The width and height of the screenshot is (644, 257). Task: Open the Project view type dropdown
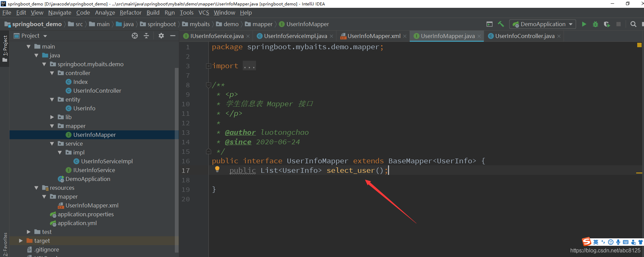coord(45,36)
